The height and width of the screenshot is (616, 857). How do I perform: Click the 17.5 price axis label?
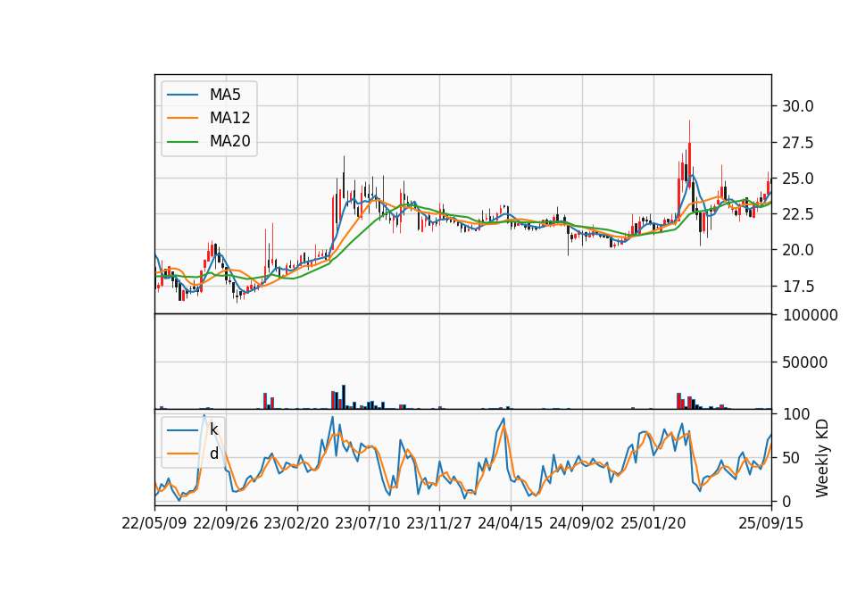click(798, 287)
